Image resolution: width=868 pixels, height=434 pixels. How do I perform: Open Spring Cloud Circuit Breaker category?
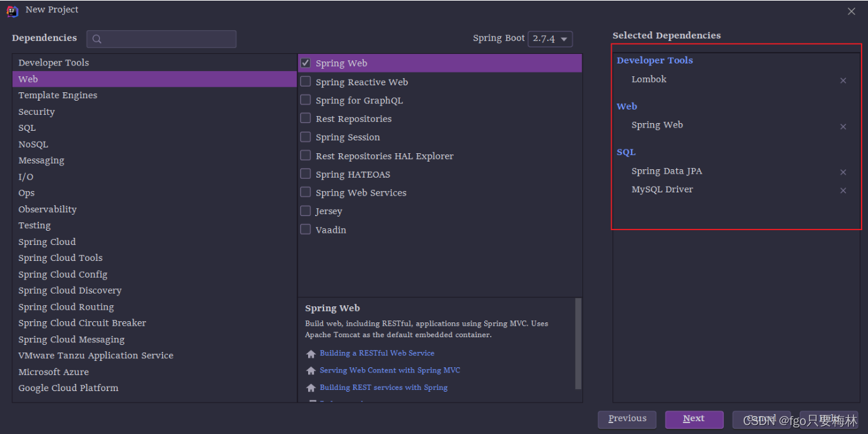tap(154, 323)
